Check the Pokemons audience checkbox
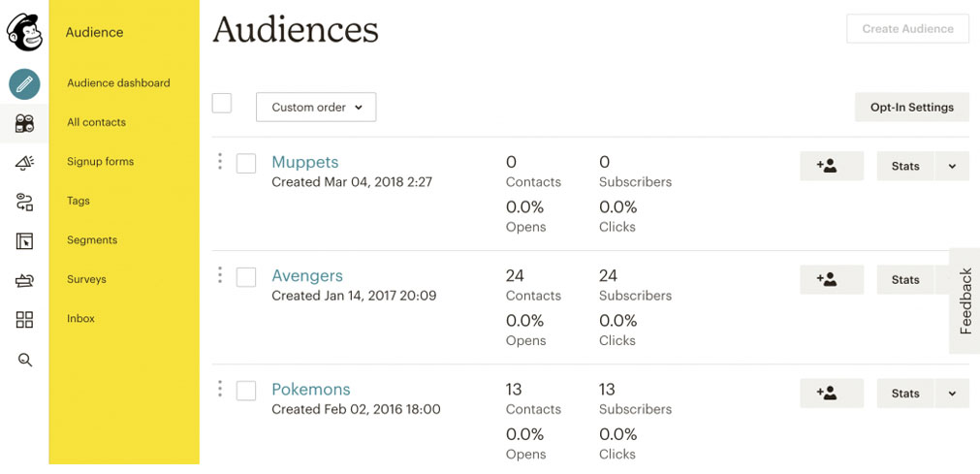 246,391
